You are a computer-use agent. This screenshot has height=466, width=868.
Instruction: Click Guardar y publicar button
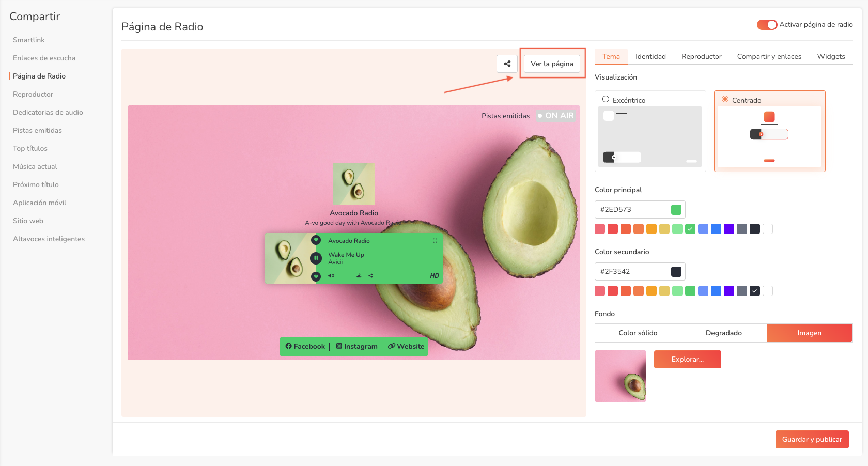point(812,439)
